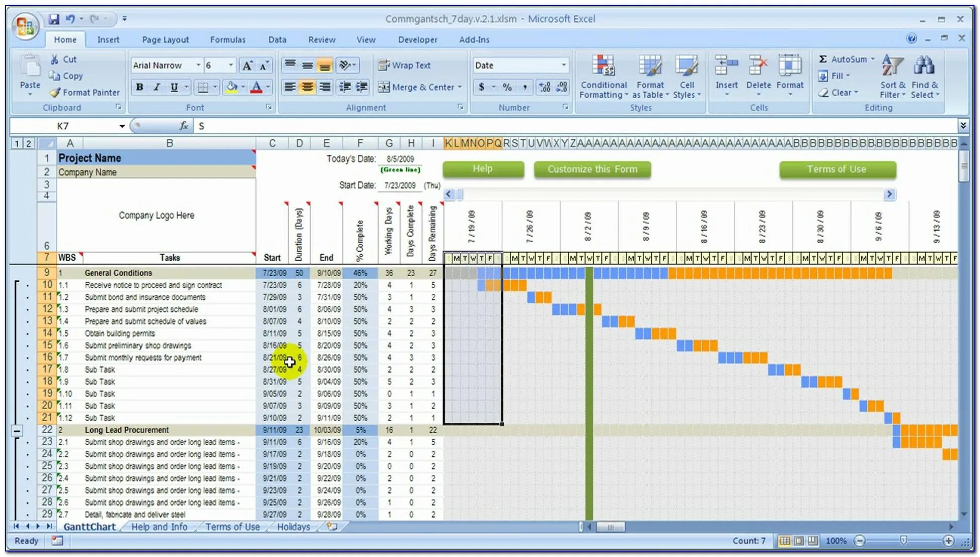The height and width of the screenshot is (557, 980).
Task: Toggle Italic formatting
Action: (157, 87)
